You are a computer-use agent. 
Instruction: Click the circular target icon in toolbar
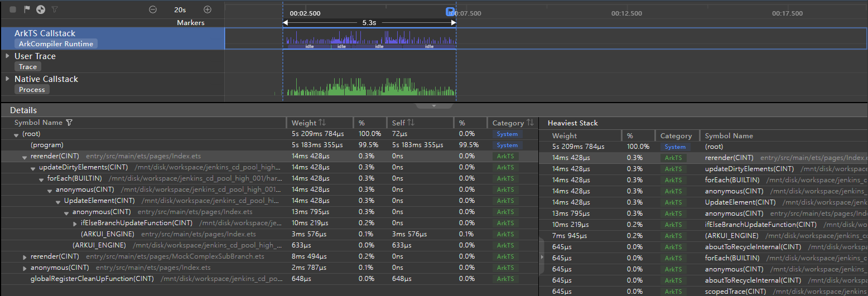pos(40,9)
